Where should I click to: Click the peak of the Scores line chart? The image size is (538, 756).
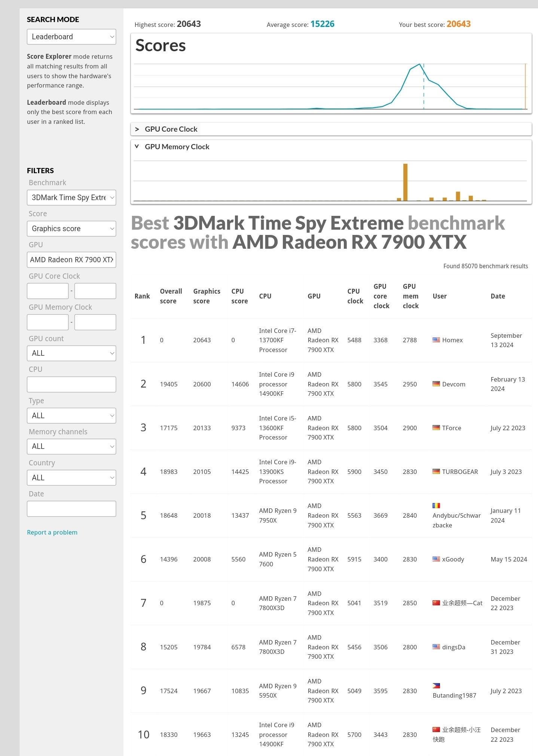pyautogui.click(x=420, y=64)
